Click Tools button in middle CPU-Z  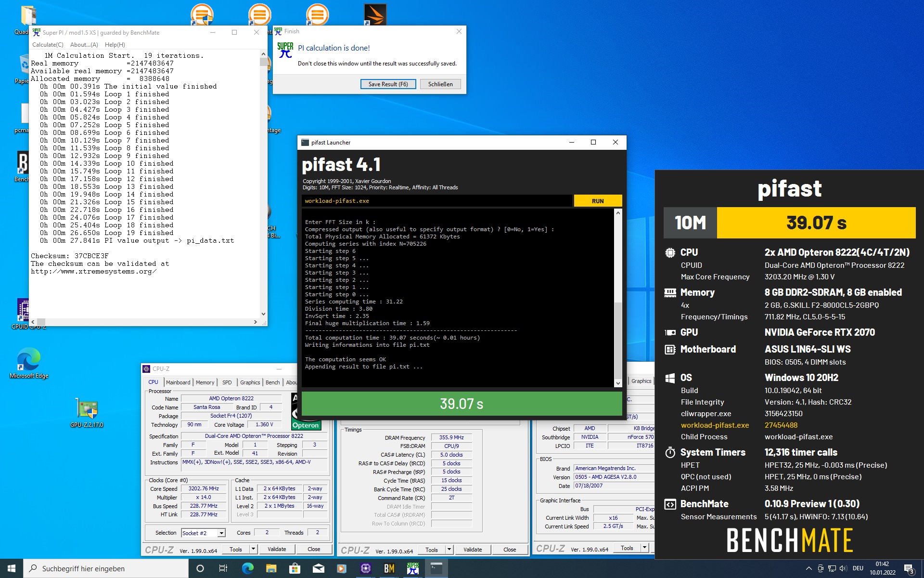[432, 550]
